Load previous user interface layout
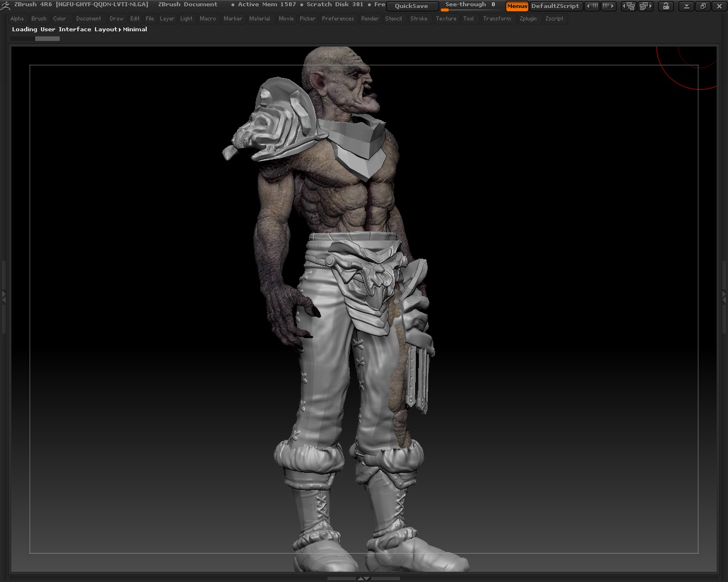Image resolution: width=728 pixels, height=582 pixels. 629,6
